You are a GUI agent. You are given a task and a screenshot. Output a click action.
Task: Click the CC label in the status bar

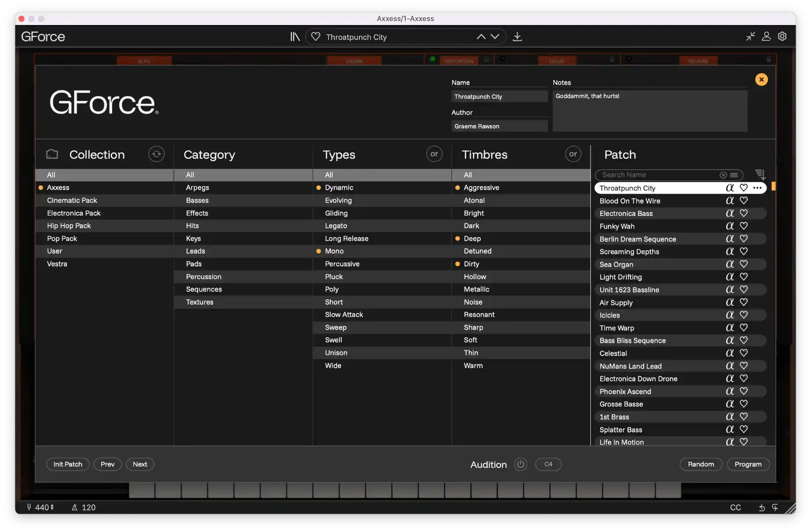point(735,507)
